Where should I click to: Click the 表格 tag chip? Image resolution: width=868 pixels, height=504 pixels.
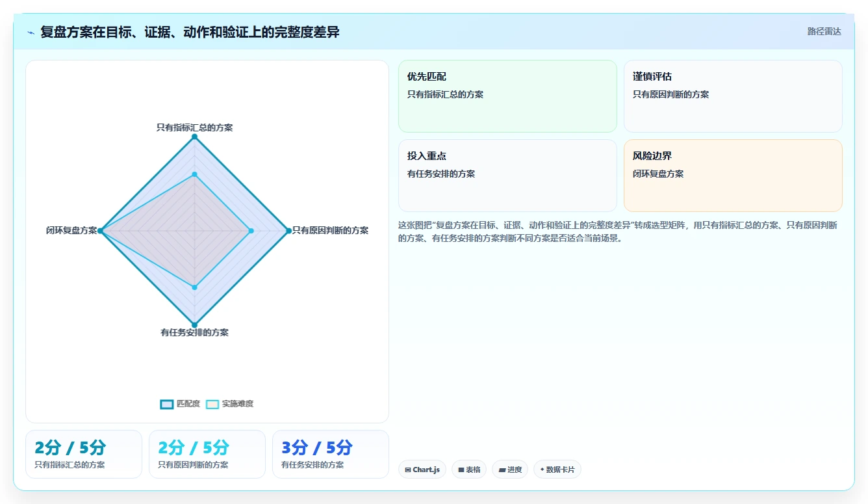point(469,470)
